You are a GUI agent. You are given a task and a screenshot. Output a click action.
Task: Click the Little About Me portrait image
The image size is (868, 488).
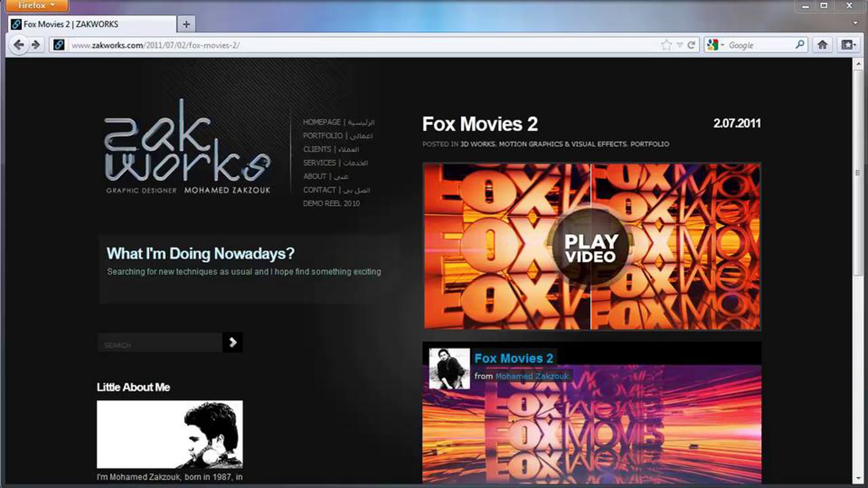[170, 434]
